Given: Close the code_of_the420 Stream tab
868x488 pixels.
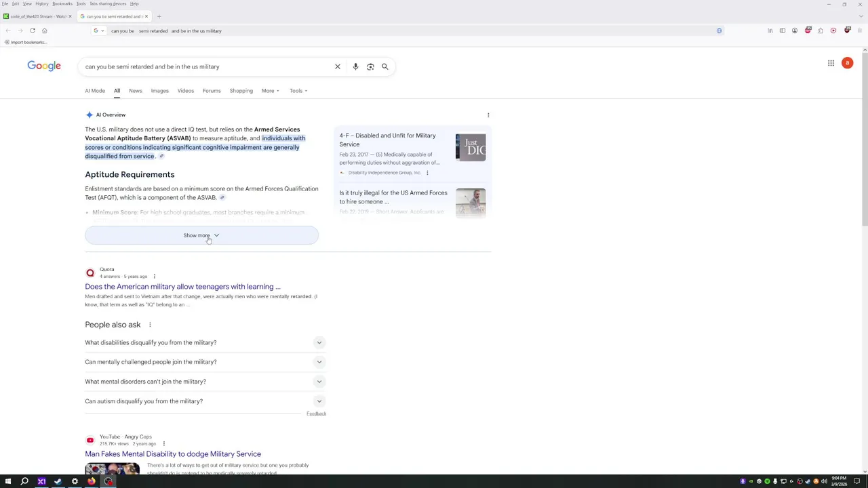Looking at the screenshot, I should click(70, 16).
